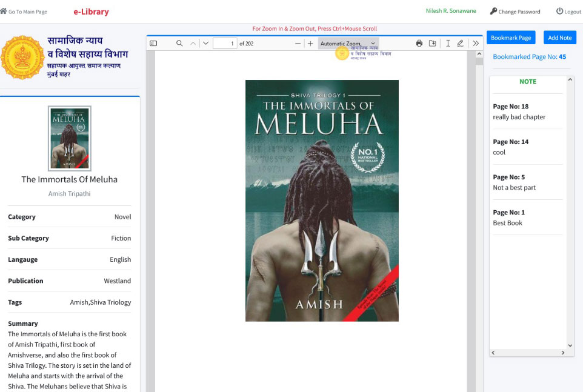Click author name Amish Tripathi

pyautogui.click(x=70, y=194)
